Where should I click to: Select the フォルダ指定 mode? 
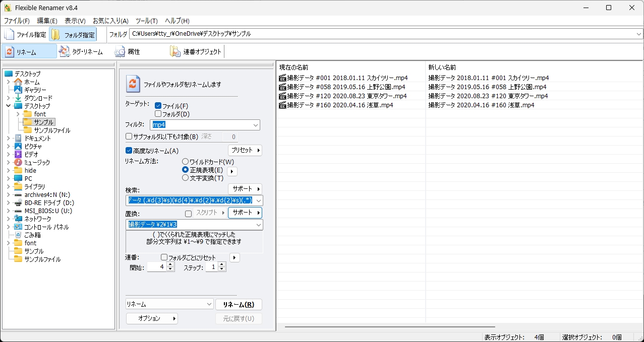point(73,35)
